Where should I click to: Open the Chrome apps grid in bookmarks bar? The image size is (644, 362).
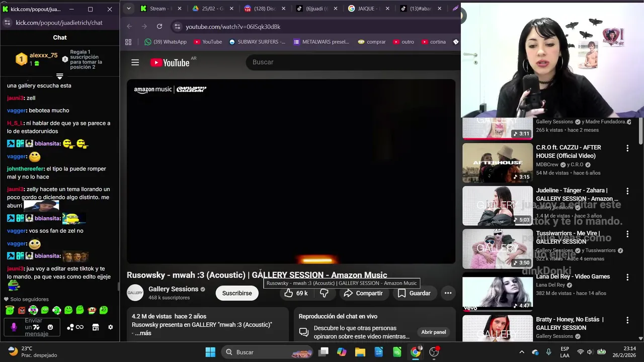pyautogui.click(x=128, y=42)
